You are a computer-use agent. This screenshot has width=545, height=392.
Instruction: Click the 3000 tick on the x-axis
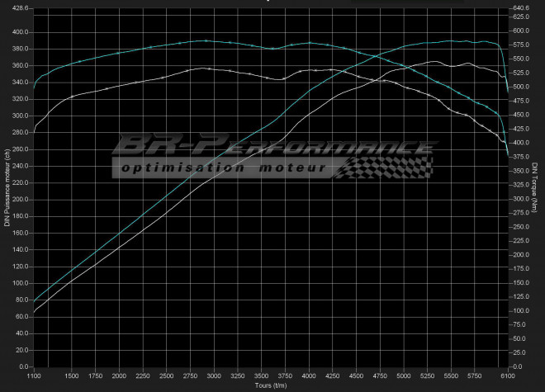point(214,375)
